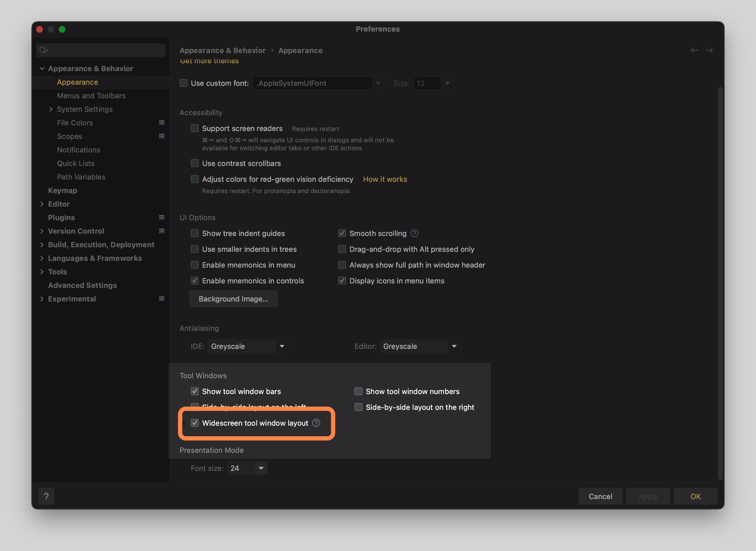Click the back navigation arrow
The width and height of the screenshot is (756, 551).
click(x=694, y=50)
